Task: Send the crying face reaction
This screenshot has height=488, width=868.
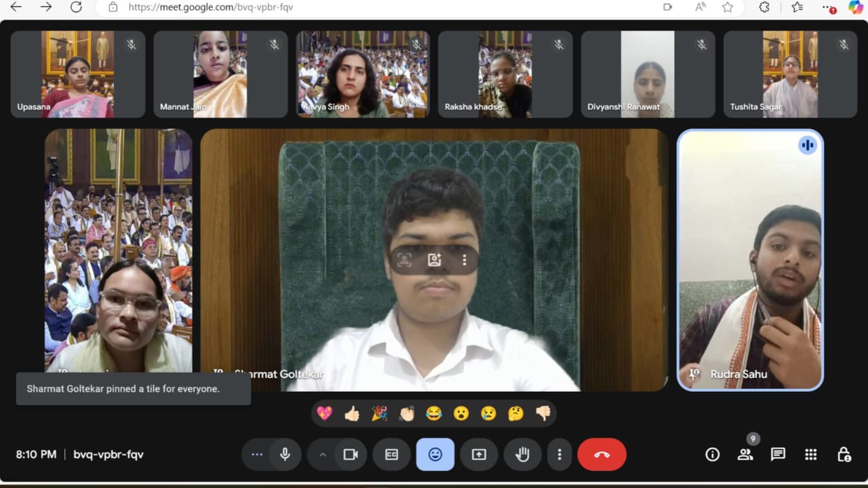Action: 488,413
